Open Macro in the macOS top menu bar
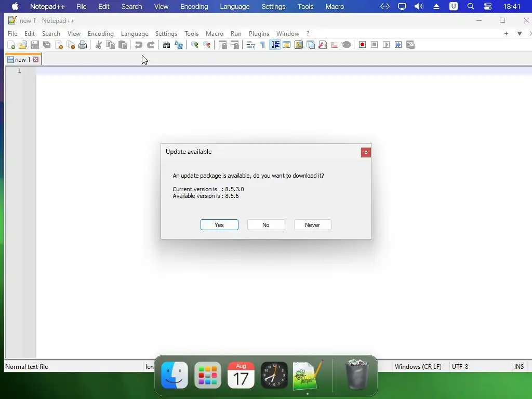 click(x=335, y=6)
